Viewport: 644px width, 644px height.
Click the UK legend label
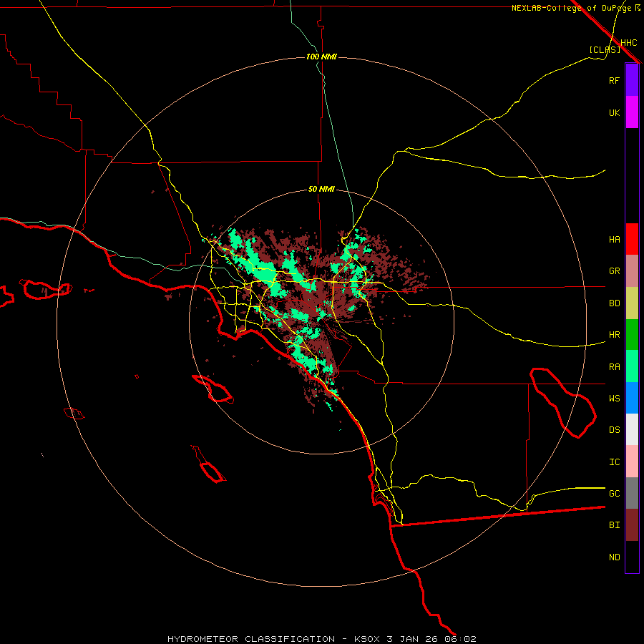(614, 112)
